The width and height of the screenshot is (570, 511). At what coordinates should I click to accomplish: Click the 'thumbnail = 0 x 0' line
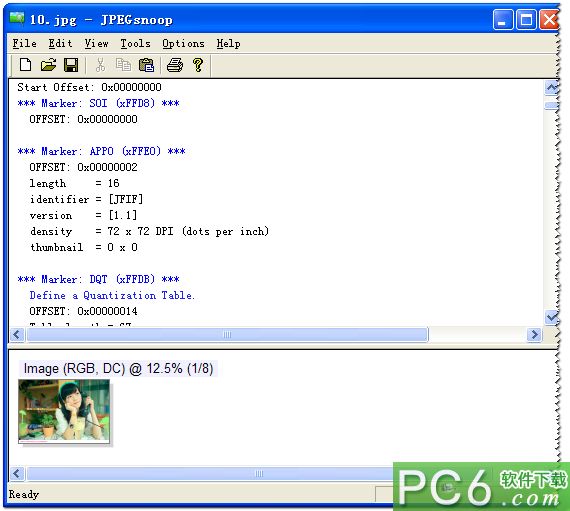[x=84, y=247]
